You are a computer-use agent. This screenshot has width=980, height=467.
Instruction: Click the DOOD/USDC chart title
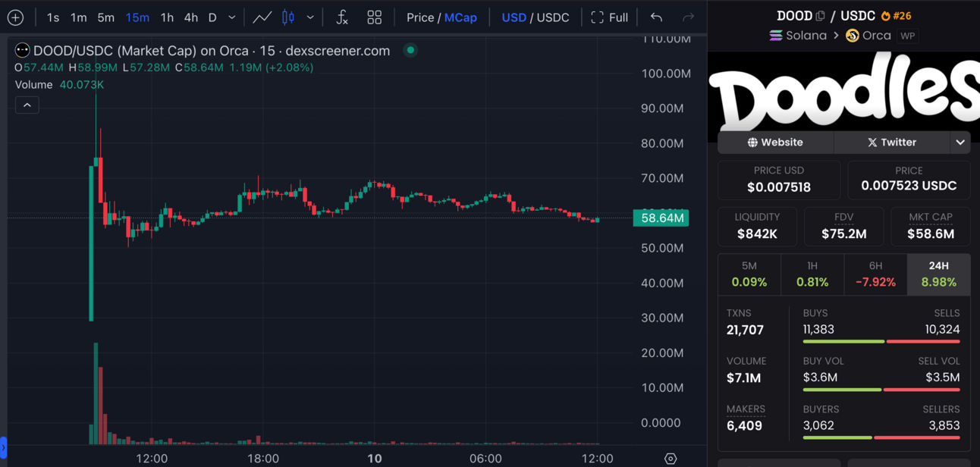click(212, 51)
